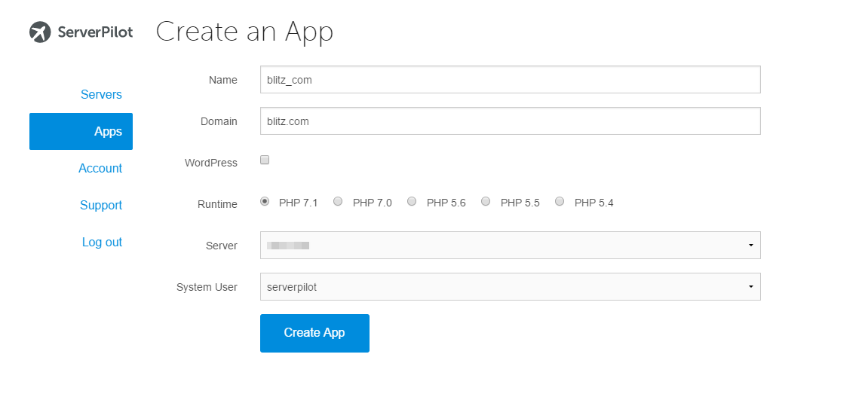Open the Server dropdown list
Screen dimensions: 868x400
pos(510,246)
